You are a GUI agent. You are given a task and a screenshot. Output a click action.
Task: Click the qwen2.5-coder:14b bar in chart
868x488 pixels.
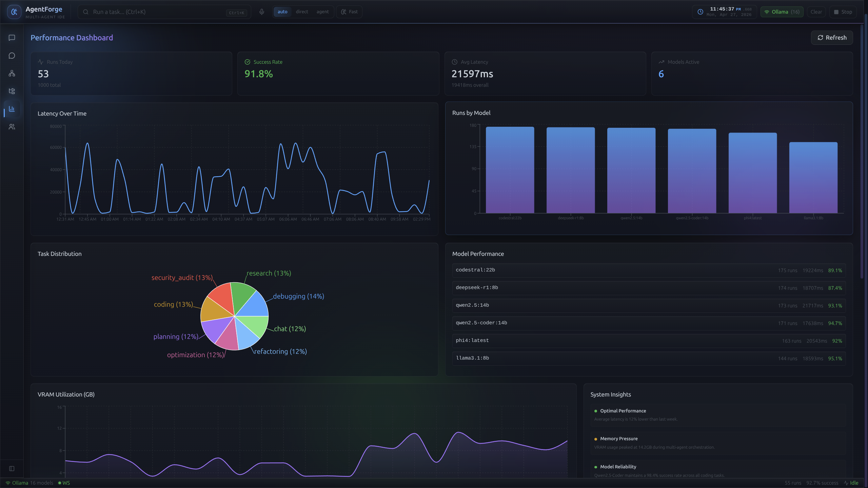[692, 171]
